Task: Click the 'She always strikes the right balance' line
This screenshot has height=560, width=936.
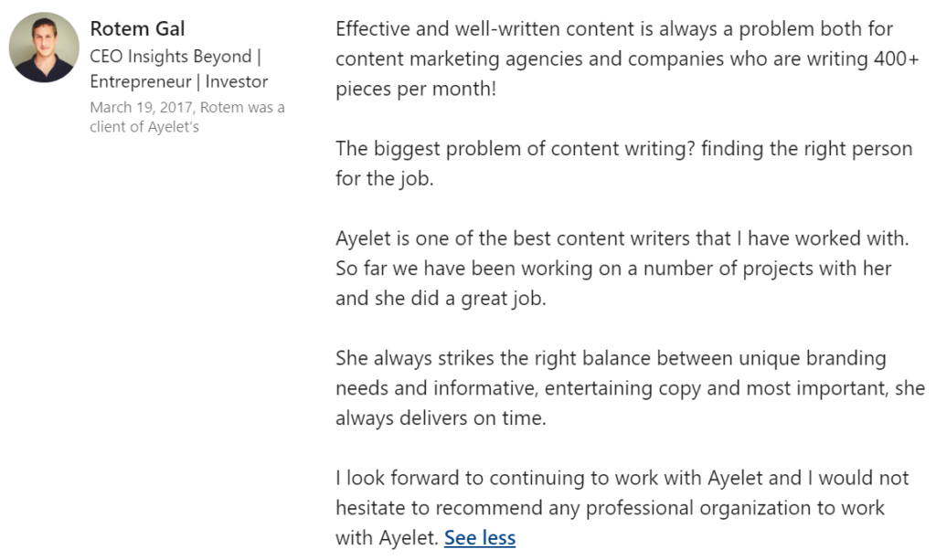Action: (x=611, y=358)
